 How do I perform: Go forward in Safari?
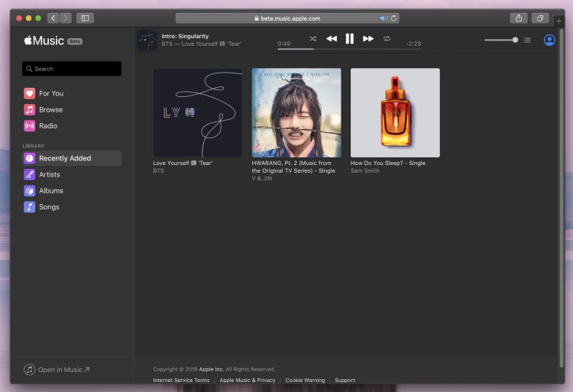pyautogui.click(x=66, y=18)
